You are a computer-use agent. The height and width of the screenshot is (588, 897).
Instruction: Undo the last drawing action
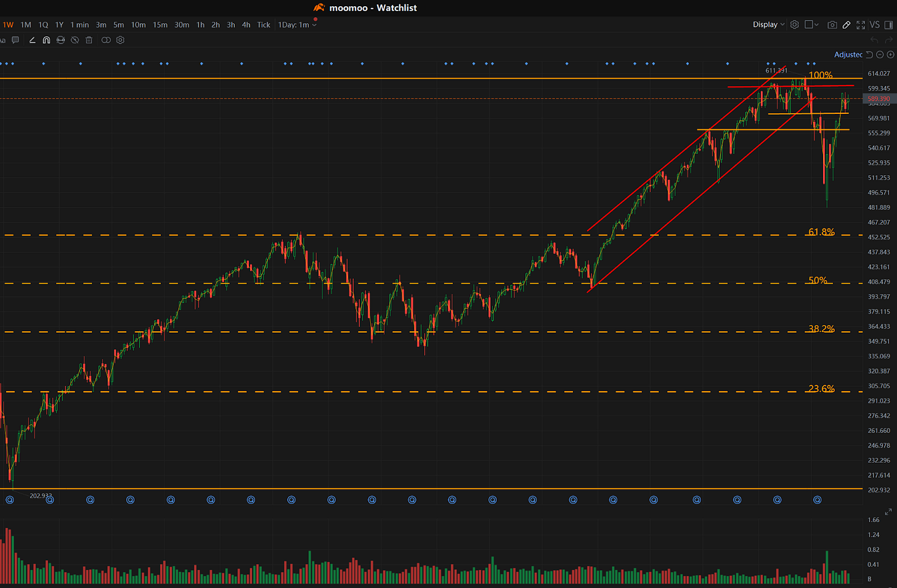coord(874,40)
